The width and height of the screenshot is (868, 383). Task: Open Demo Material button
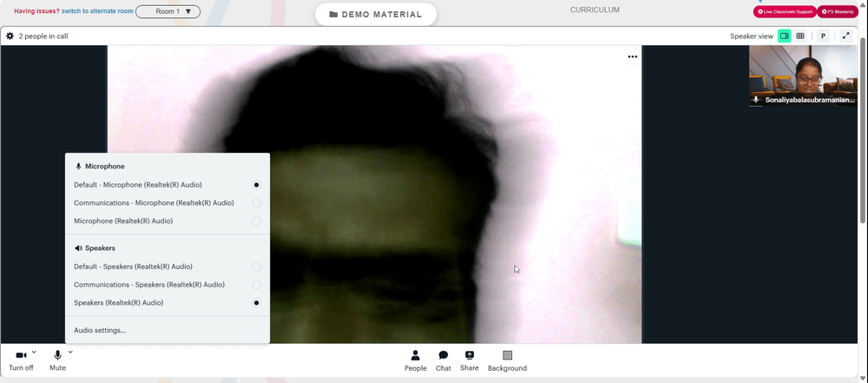click(x=376, y=15)
